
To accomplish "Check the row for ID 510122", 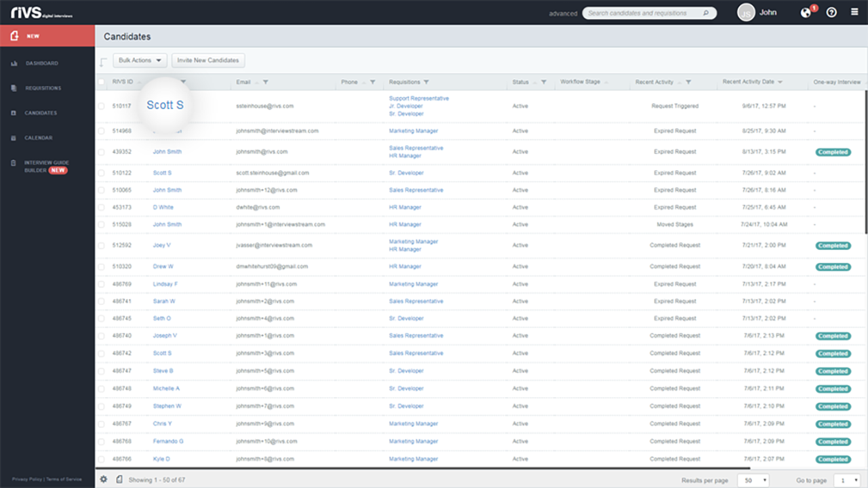I will [101, 173].
